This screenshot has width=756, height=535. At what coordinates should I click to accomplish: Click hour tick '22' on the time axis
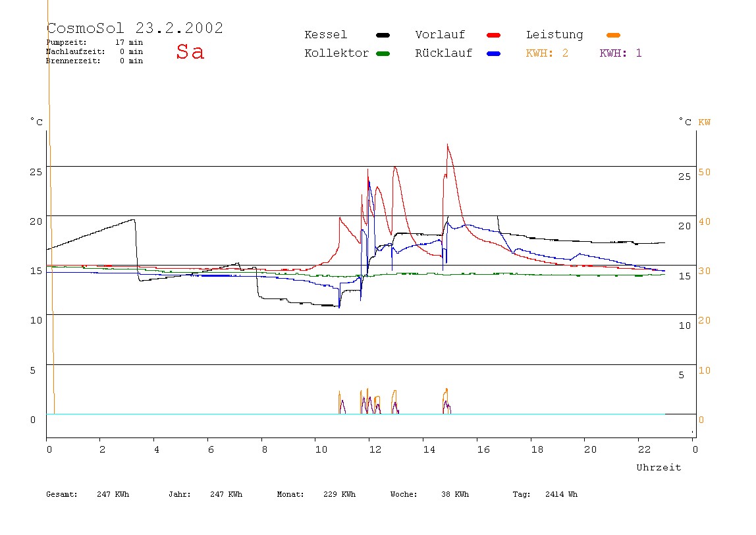point(644,449)
